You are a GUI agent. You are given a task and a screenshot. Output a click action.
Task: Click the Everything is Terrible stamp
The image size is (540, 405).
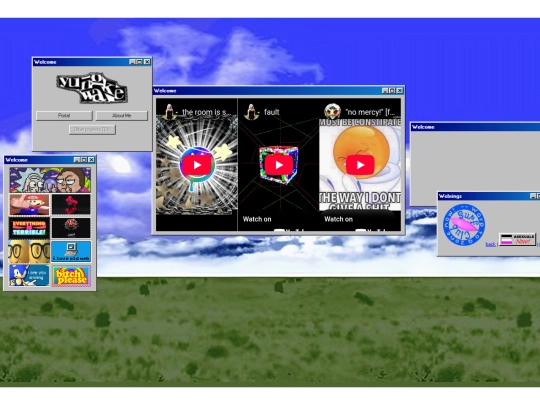29,228
